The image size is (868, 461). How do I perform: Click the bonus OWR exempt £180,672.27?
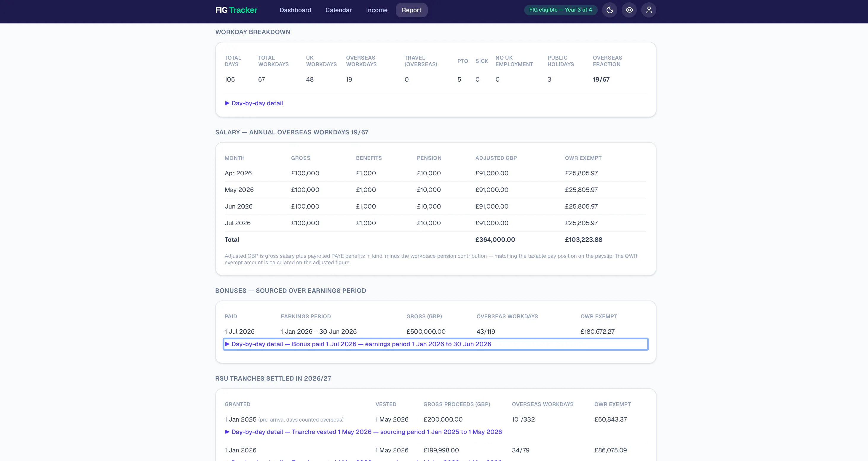[597, 332]
